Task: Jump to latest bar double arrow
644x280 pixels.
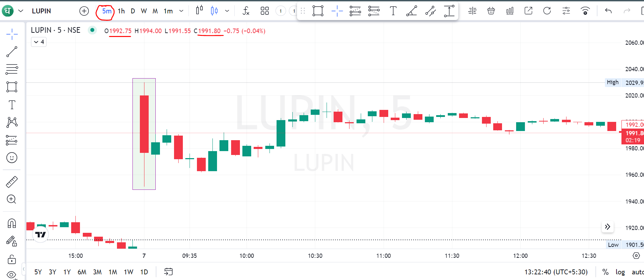Action: (x=607, y=227)
